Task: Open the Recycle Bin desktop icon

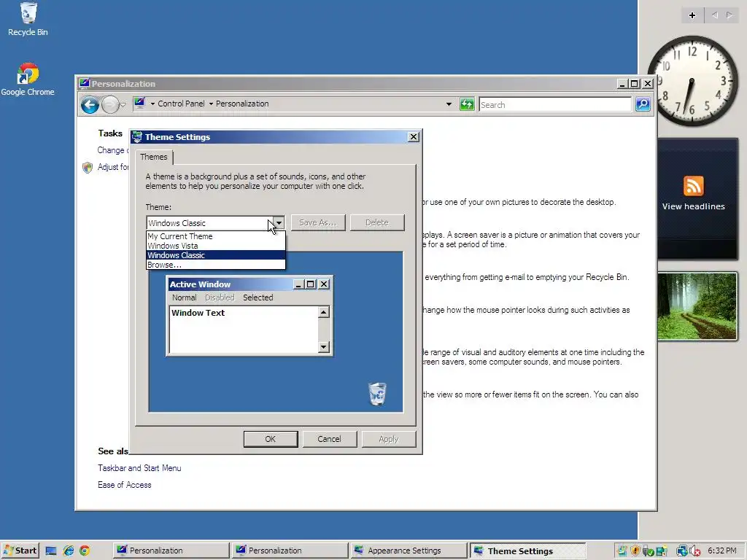Action: tap(28, 19)
